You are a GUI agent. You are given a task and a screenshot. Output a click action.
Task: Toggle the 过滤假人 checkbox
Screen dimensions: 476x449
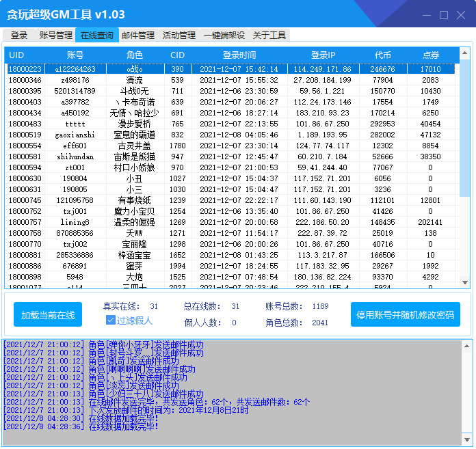pyautogui.click(x=111, y=320)
